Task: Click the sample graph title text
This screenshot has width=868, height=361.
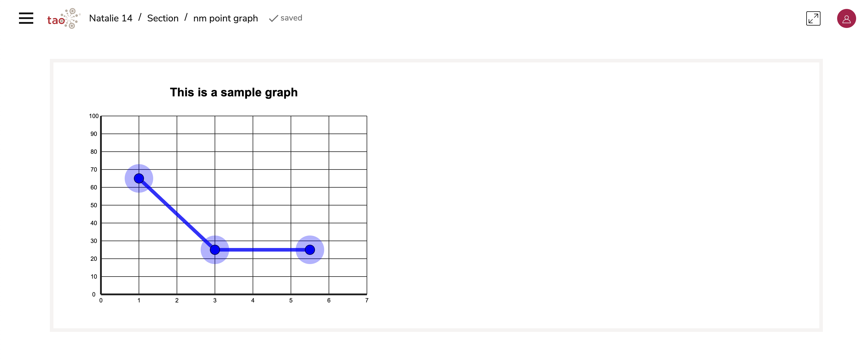Action: (x=234, y=92)
